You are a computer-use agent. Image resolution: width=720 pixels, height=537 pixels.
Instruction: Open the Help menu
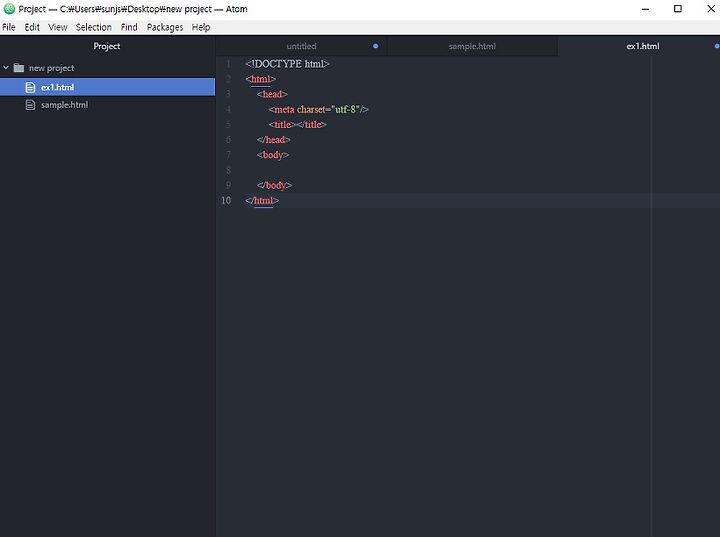click(x=201, y=27)
